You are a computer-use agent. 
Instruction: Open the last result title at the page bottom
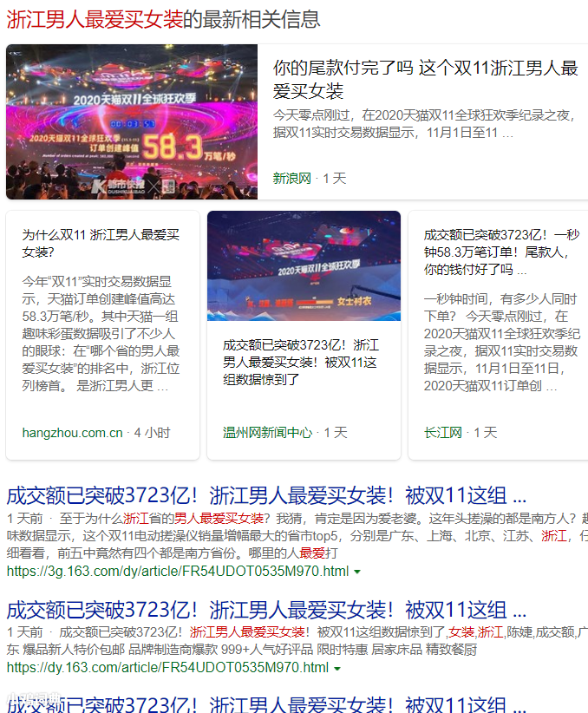coord(266,704)
